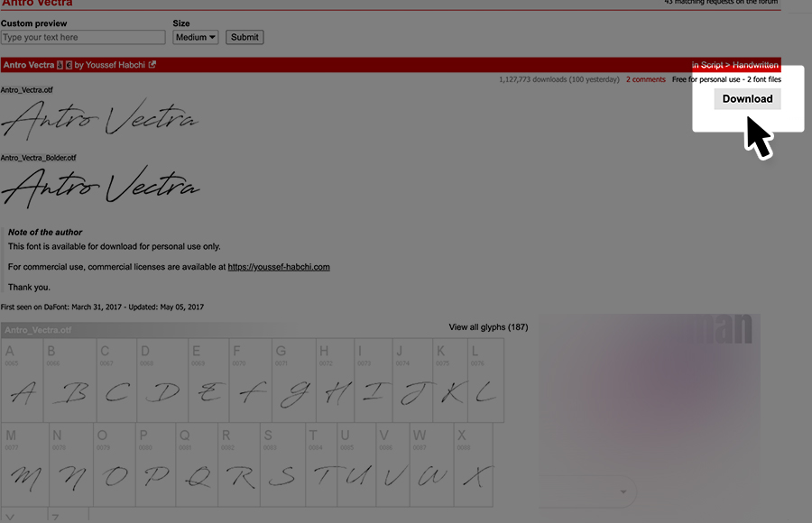The width and height of the screenshot is (812, 523).
Task: Open the Youssef Habchi author link
Action: (x=115, y=65)
